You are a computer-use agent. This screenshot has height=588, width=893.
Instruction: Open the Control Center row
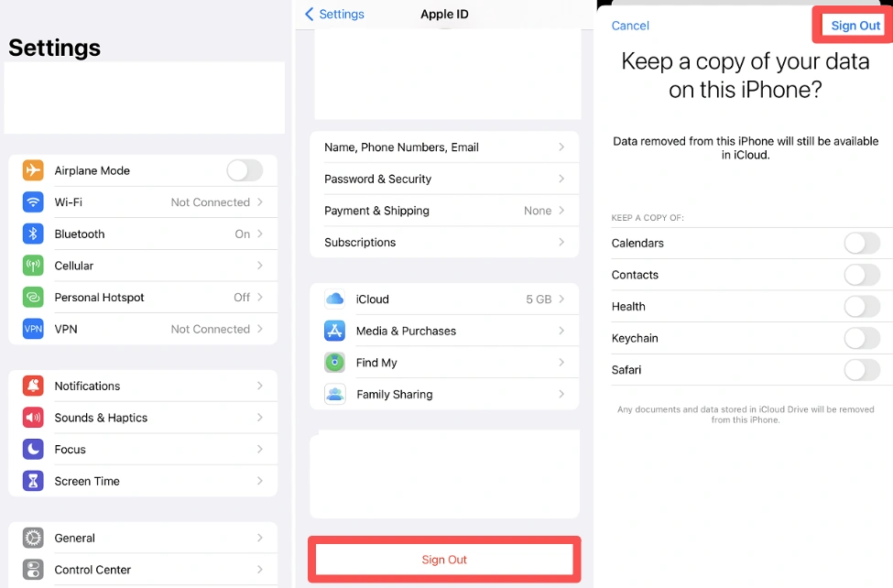[x=143, y=570]
